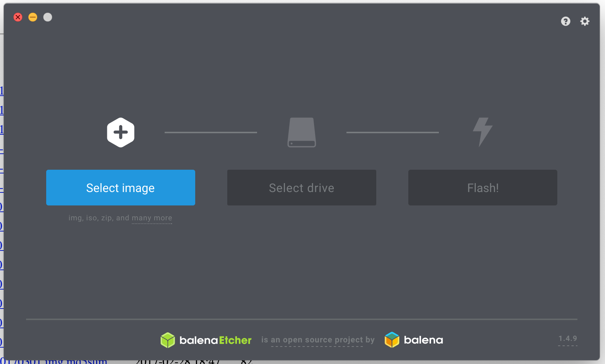Minimize the window using yellow button

[33, 17]
